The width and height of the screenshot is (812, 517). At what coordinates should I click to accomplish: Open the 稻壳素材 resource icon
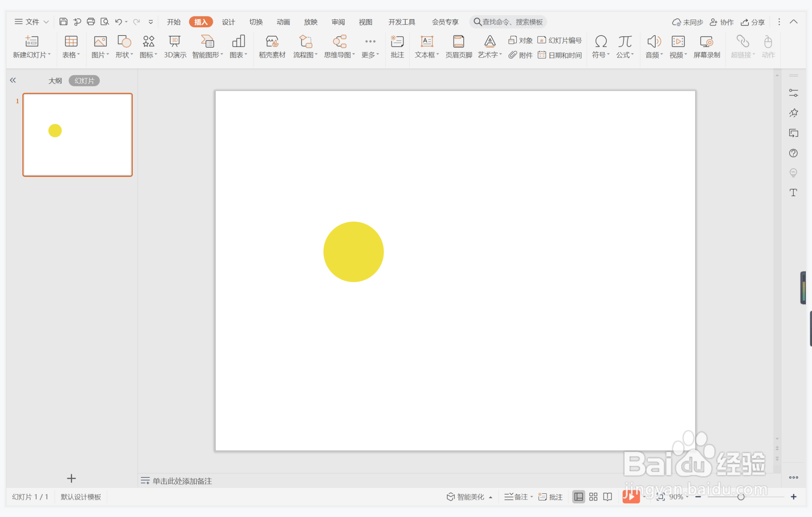click(x=272, y=46)
